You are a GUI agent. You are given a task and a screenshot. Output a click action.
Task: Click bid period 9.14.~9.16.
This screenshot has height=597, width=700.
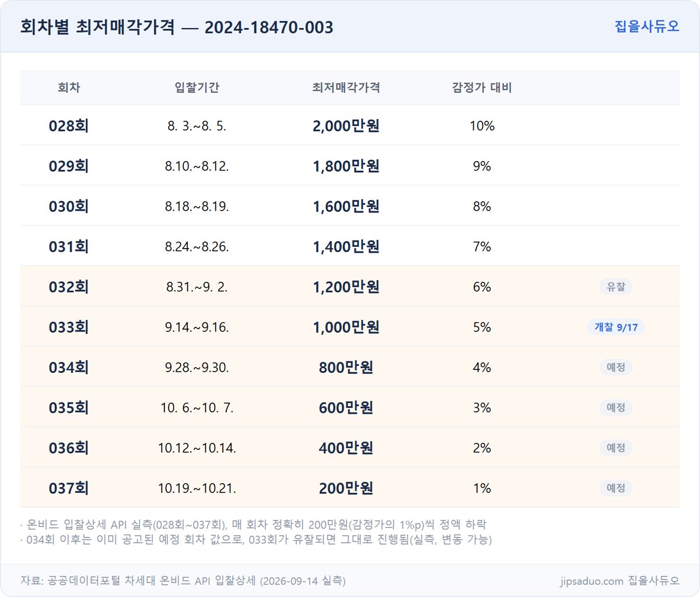pyautogui.click(x=197, y=327)
